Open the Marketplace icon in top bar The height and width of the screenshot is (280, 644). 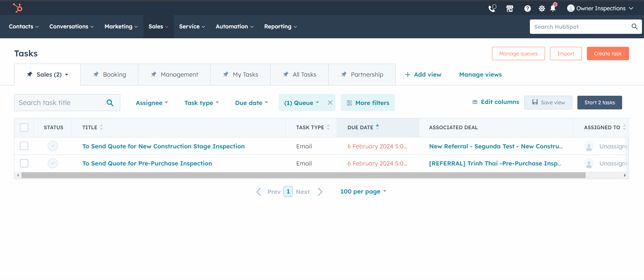[x=510, y=9]
